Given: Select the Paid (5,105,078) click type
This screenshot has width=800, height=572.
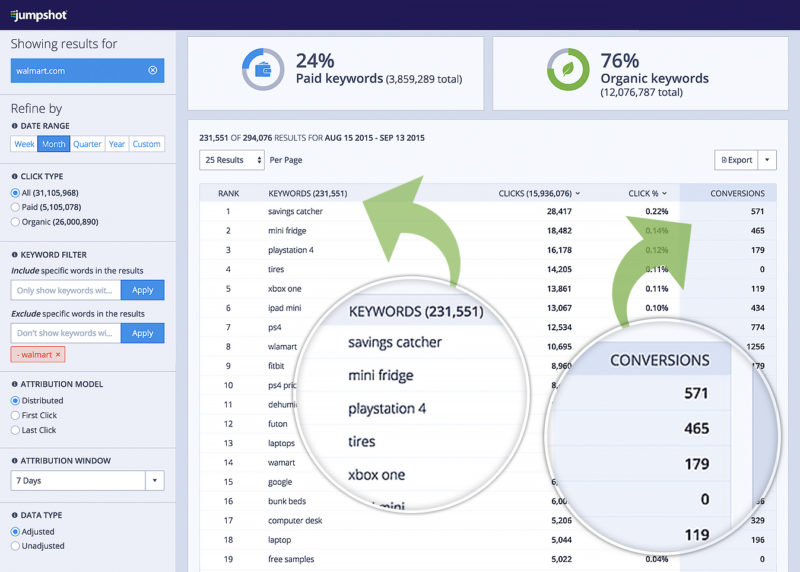Looking at the screenshot, I should (15, 207).
